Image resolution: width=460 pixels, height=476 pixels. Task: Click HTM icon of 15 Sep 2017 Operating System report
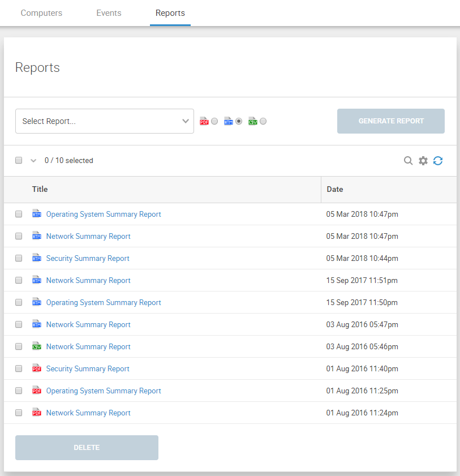click(37, 302)
